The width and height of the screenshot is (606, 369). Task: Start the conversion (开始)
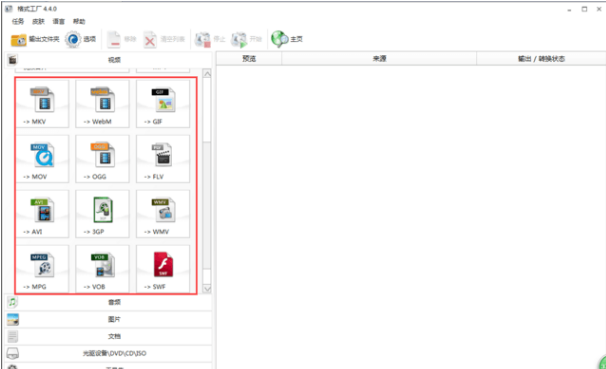247,39
